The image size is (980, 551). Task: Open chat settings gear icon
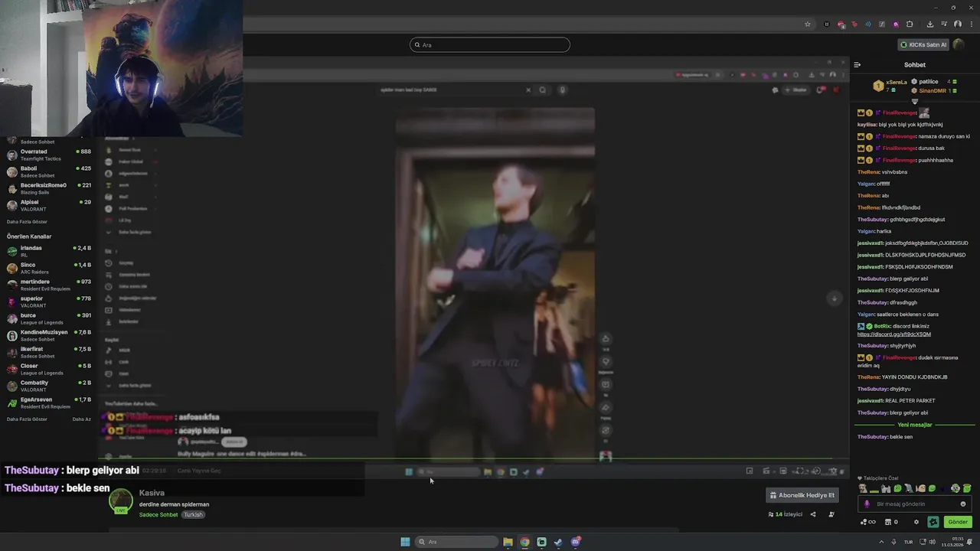[x=916, y=522]
